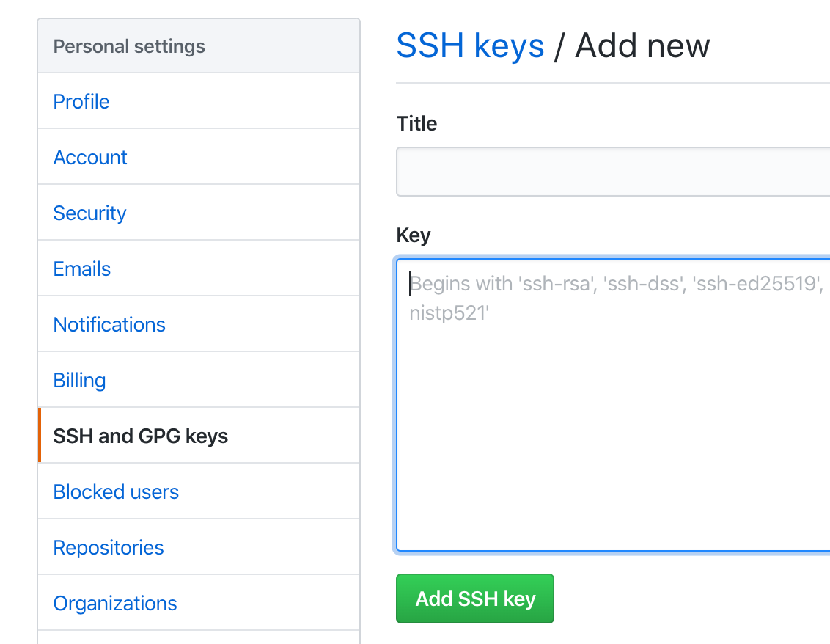
Task: Click the Key label above the textarea
Action: (413, 235)
